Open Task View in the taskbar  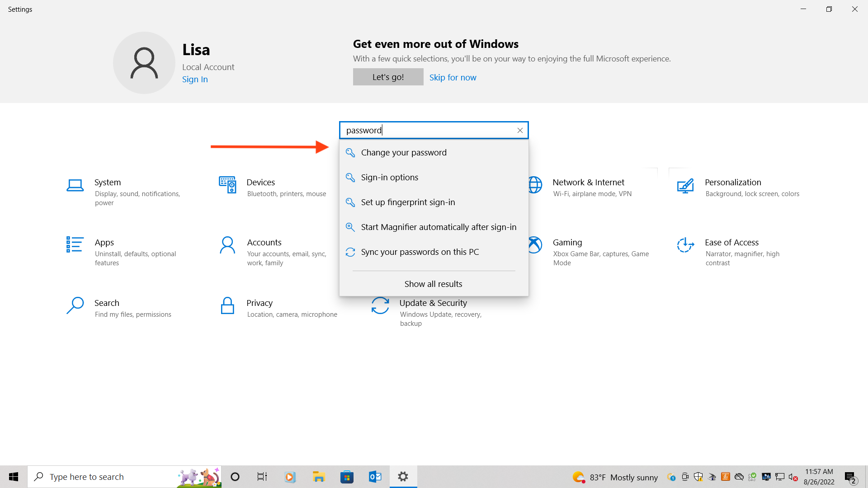[262, 477]
